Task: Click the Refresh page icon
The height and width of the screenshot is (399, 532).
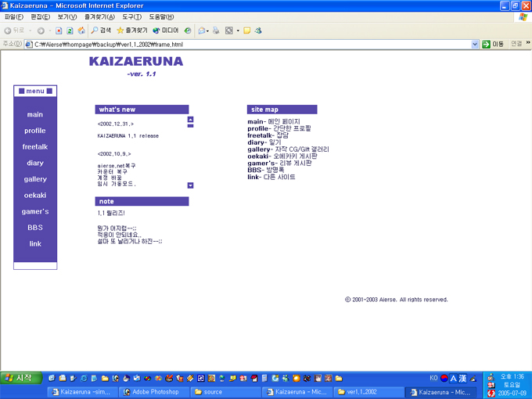Action: pyautogui.click(x=70, y=31)
